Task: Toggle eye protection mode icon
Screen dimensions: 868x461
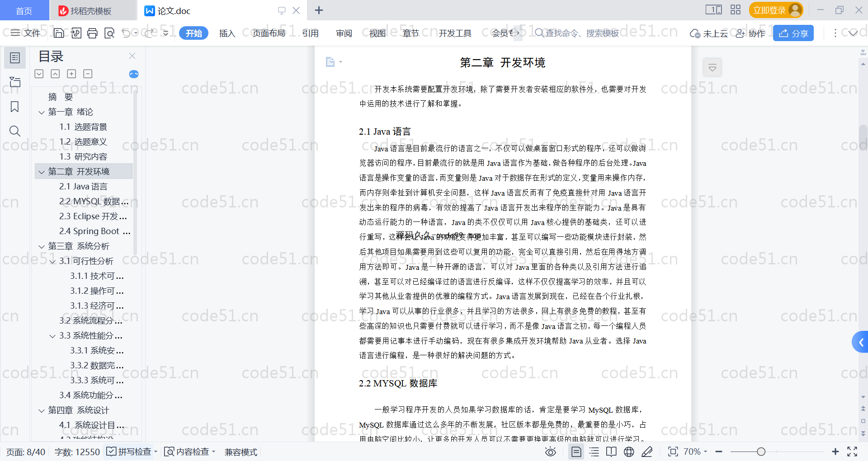Action: coord(550,452)
